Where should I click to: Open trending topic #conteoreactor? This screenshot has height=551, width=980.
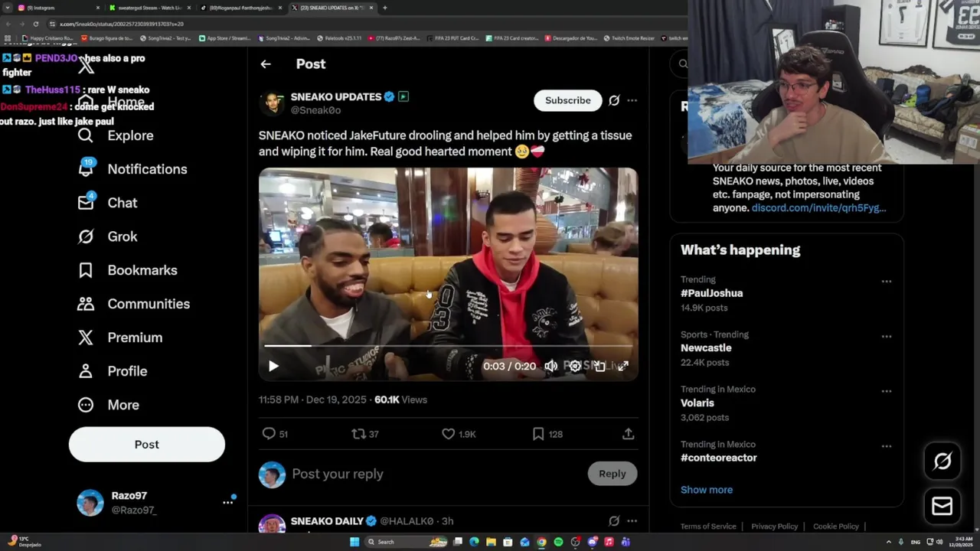pyautogui.click(x=719, y=458)
